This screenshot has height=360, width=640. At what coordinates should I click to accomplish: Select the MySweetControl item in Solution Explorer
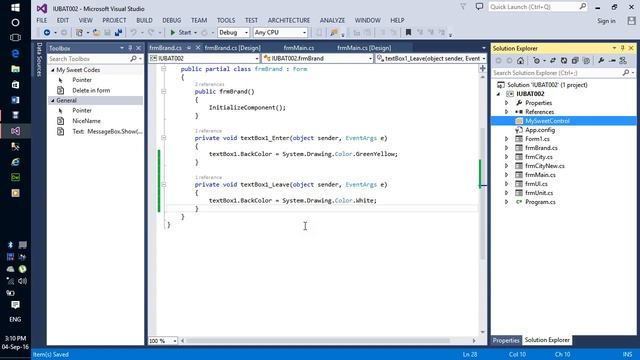(547, 121)
